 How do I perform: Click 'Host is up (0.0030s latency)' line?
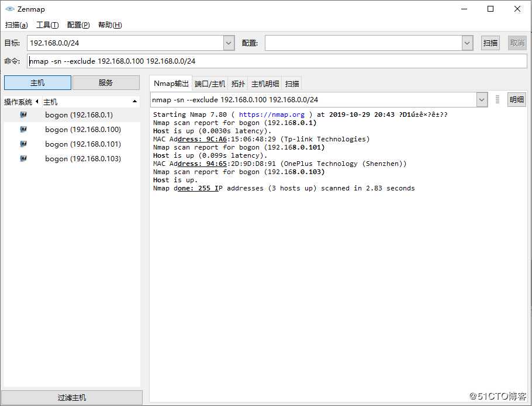click(212, 131)
